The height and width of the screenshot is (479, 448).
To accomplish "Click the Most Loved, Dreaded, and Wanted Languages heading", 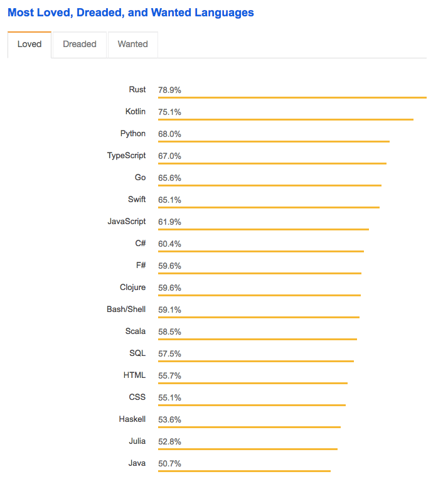I will click(x=131, y=13).
